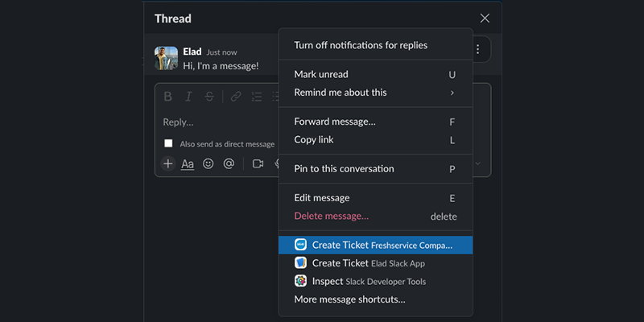Choose Delete message…

(x=375, y=216)
